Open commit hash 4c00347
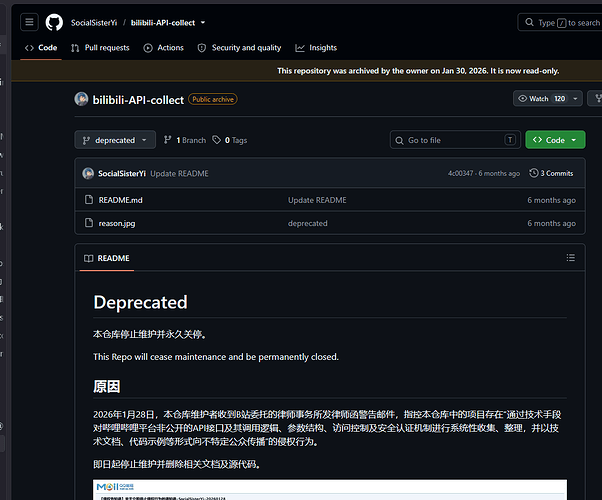This screenshot has height=500, width=602. (x=460, y=174)
